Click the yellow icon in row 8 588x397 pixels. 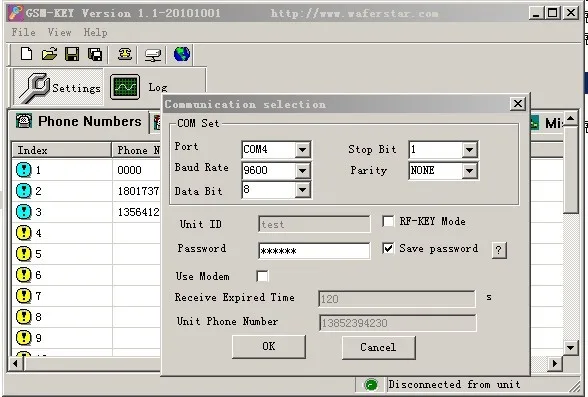click(24, 317)
